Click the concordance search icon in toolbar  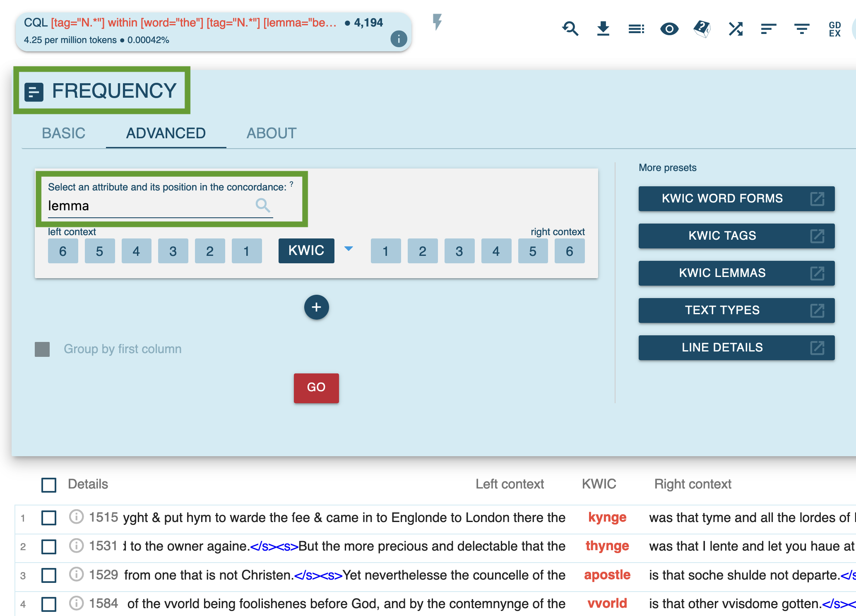(570, 29)
